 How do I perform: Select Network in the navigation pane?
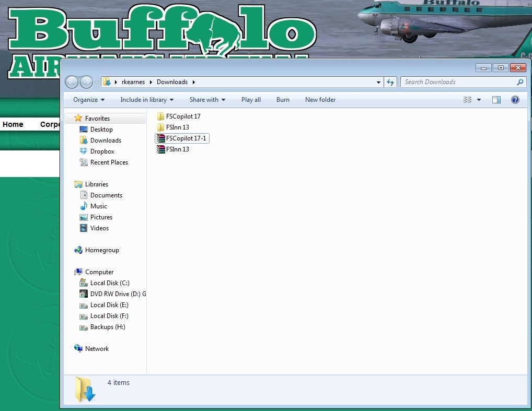(97, 349)
